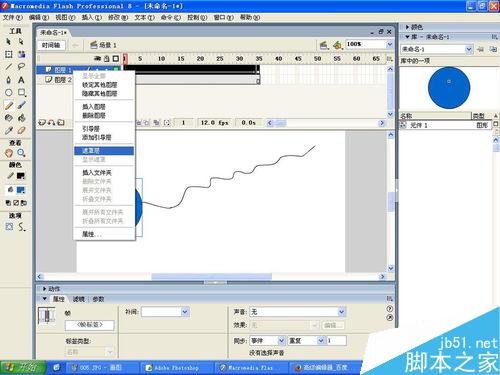Select the Oval tool
Viewport: 500px width, 375px height.
pyautogui.click(x=9, y=93)
